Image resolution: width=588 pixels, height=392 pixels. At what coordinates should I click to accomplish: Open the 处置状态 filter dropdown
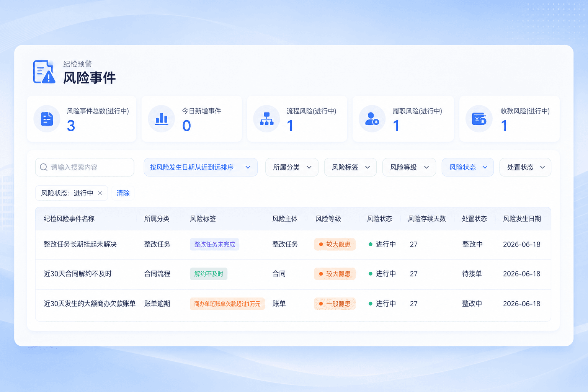pos(525,167)
